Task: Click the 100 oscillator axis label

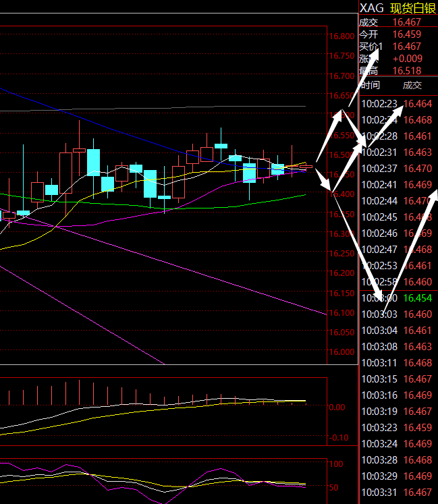Action: click(x=336, y=464)
